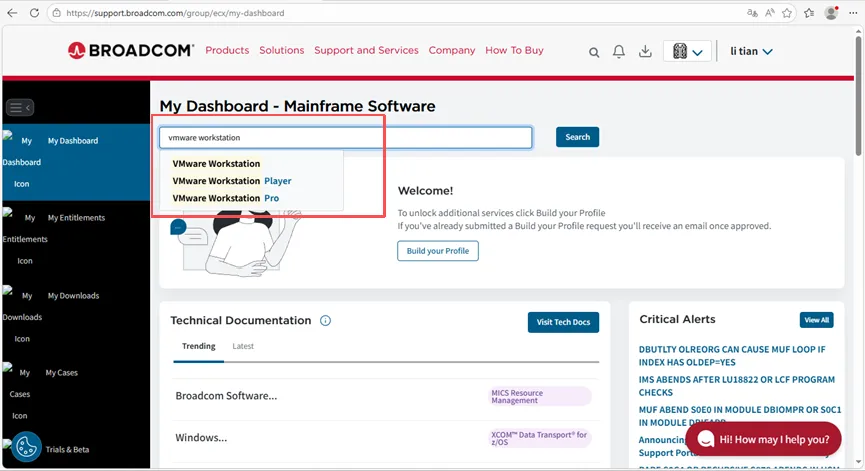Open browser settings and more menu
This screenshot has height=471, width=865.
click(x=853, y=13)
